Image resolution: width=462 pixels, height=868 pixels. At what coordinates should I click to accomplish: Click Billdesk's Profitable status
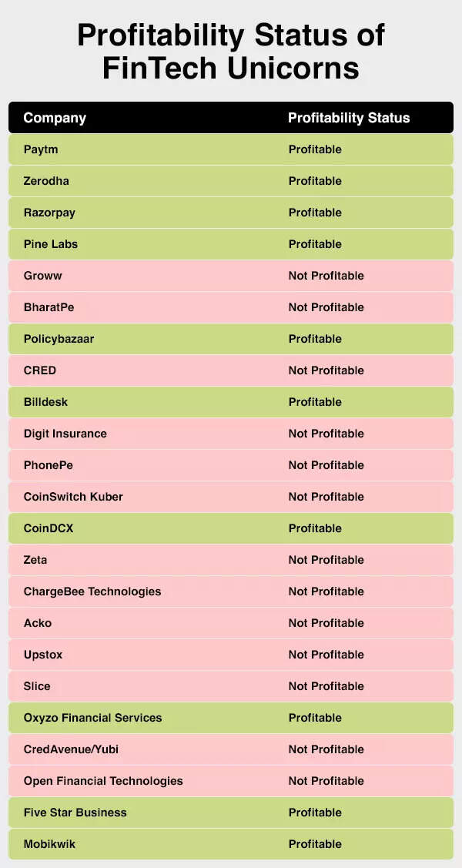pyautogui.click(x=315, y=402)
